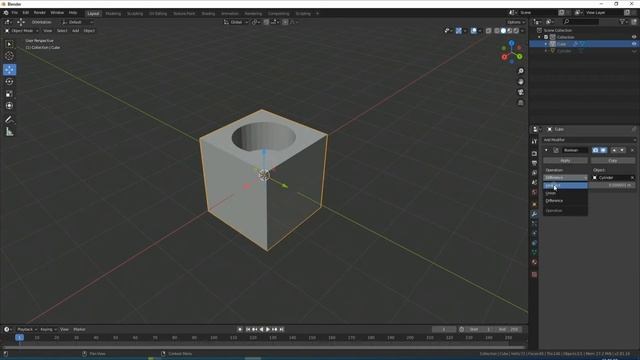The width and height of the screenshot is (640, 360).
Task: Switch to Rendered viewport shading mode
Action: [516, 31]
